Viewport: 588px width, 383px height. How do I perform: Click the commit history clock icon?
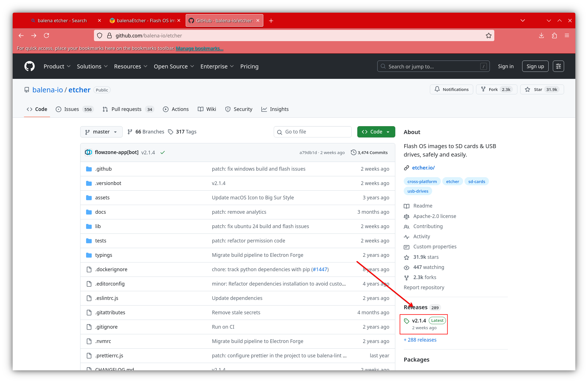coord(353,152)
